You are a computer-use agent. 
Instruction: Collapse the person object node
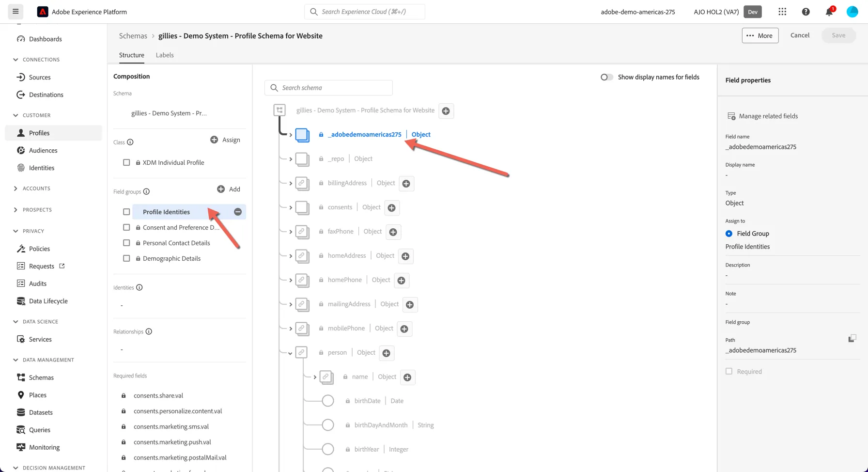291,353
